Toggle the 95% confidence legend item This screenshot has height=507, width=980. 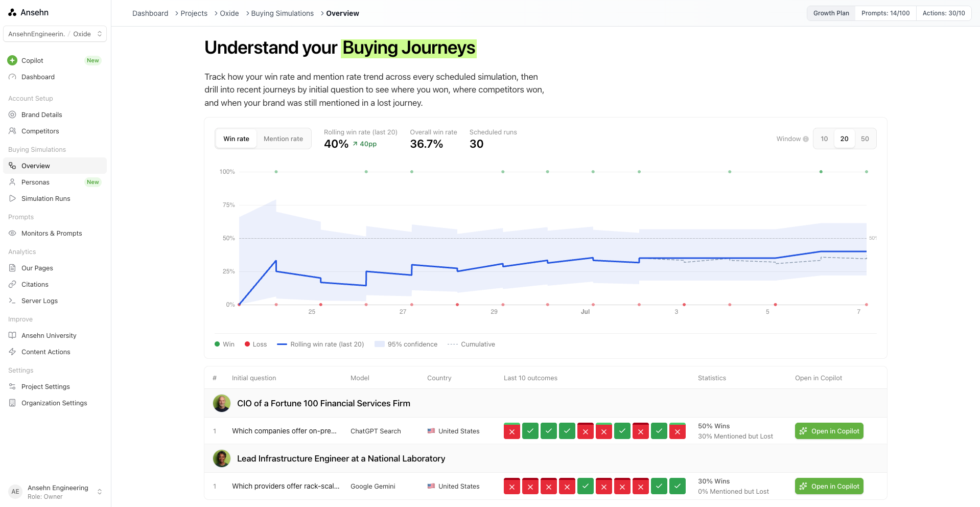406,344
